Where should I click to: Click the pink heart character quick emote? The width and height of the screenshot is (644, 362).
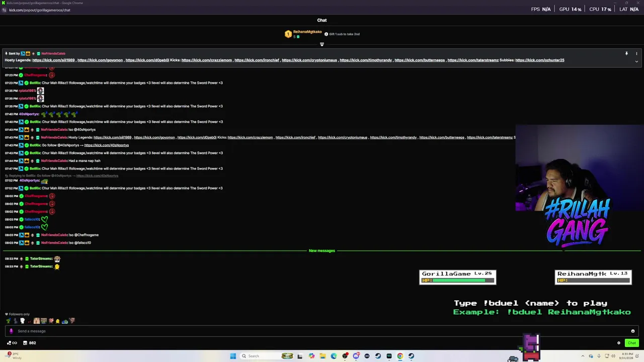pos(51,321)
